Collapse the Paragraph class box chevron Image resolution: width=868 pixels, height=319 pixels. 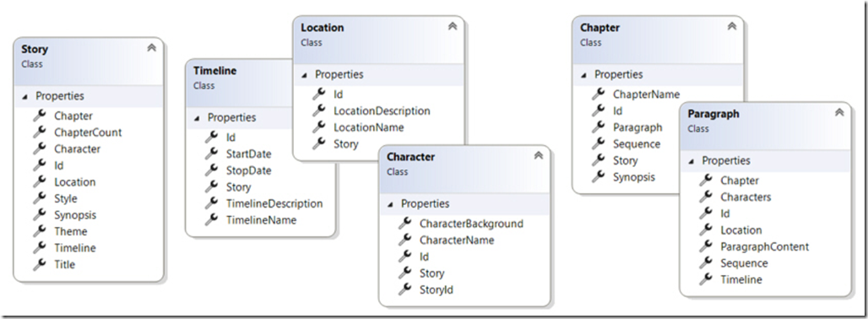click(839, 113)
